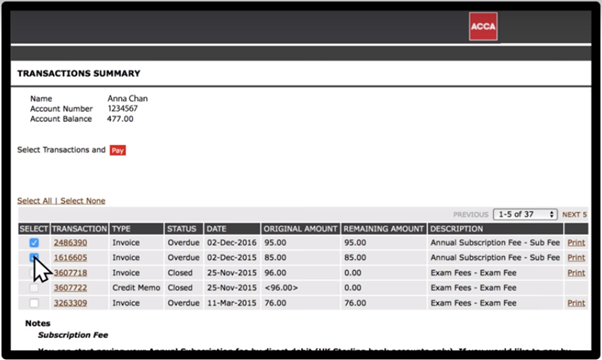This screenshot has height=360, width=602.
Task: Click the STATUS column header
Action: coord(184,229)
